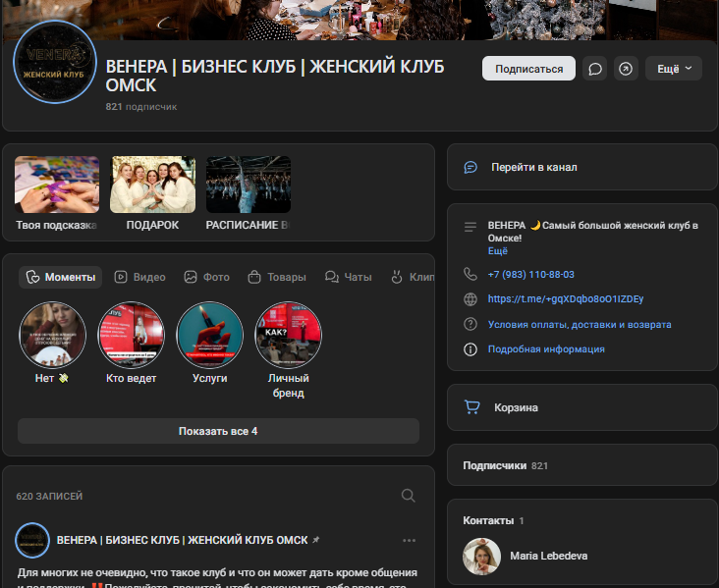Open the VENERA group avatar in the header
Viewport: 719px width, 588px height.
pyautogui.click(x=55, y=62)
